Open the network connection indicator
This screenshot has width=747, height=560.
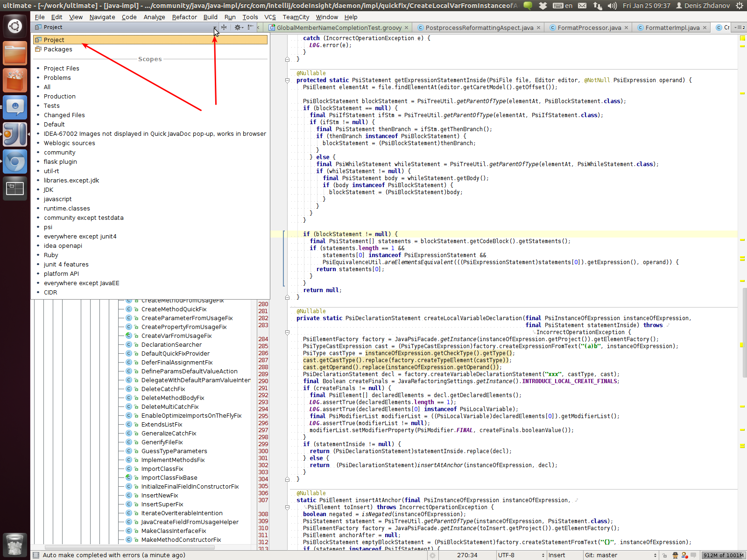point(598,6)
